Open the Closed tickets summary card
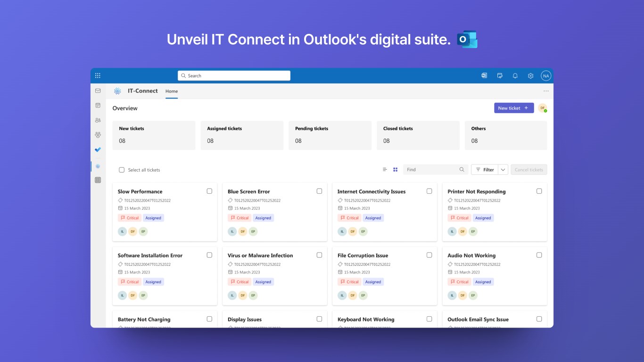The width and height of the screenshot is (644, 362). click(x=418, y=135)
